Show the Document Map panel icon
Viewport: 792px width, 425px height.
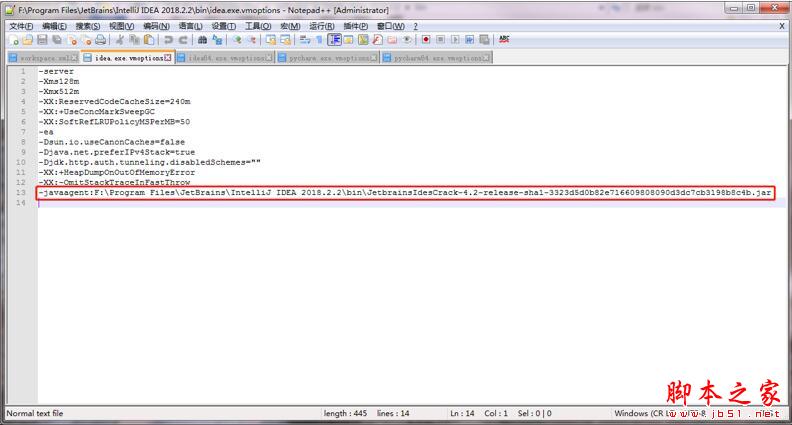click(x=363, y=40)
